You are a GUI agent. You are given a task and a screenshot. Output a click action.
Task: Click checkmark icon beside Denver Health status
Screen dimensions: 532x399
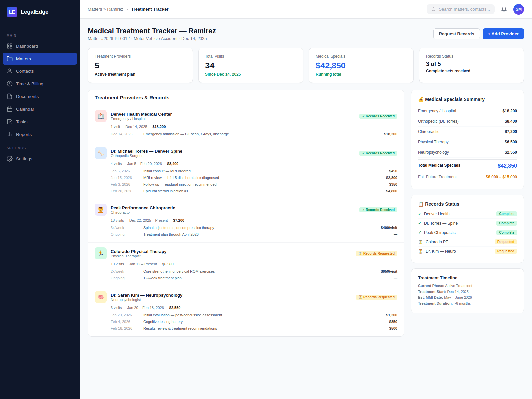click(420, 214)
